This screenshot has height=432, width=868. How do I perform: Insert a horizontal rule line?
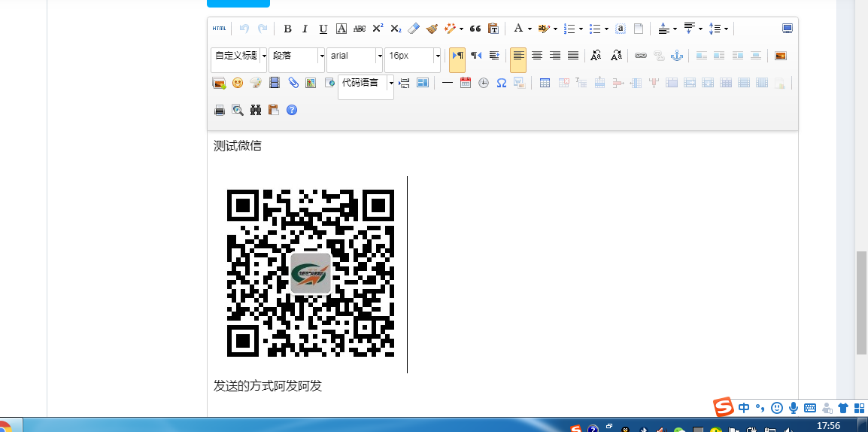tap(448, 83)
